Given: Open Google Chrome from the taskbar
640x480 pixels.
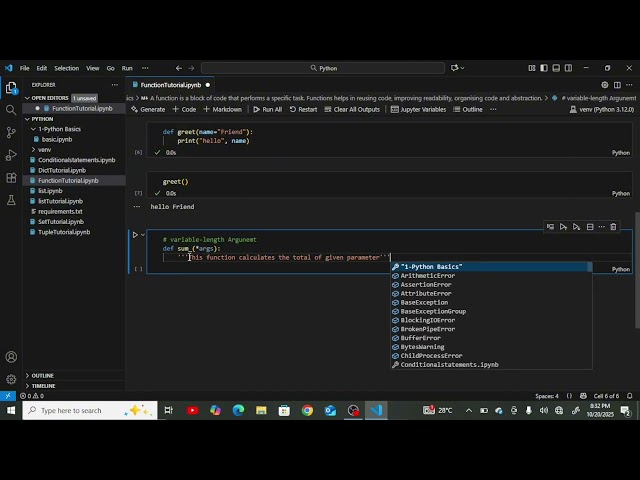Looking at the screenshot, I should 307,410.
